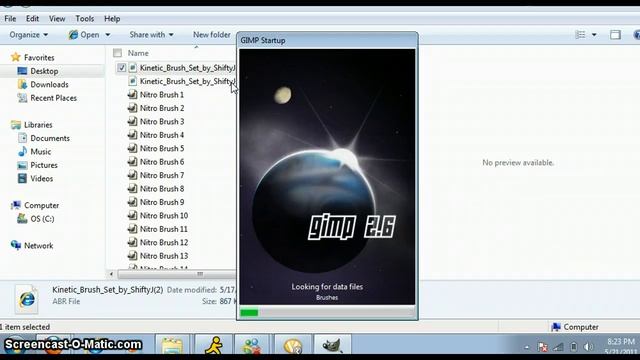Open the GIMP Wilber taskbar icon

[332, 346]
